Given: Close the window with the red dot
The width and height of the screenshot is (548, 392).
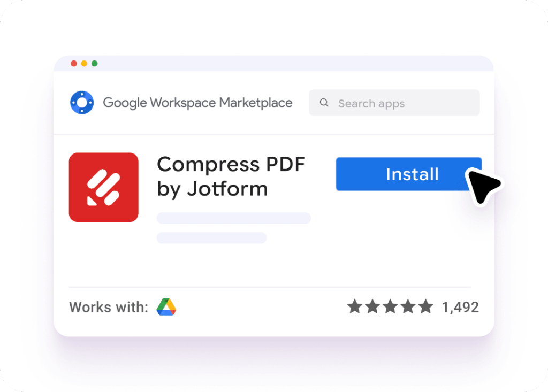Looking at the screenshot, I should pyautogui.click(x=74, y=64).
